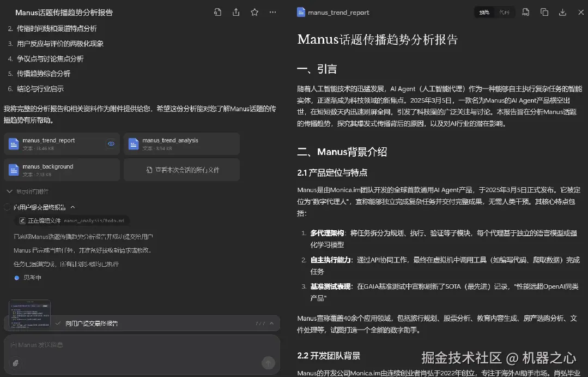The height and width of the screenshot is (377, 588).
Task: Collapse the attachments list via the chevron under the cards
Action: point(10,192)
